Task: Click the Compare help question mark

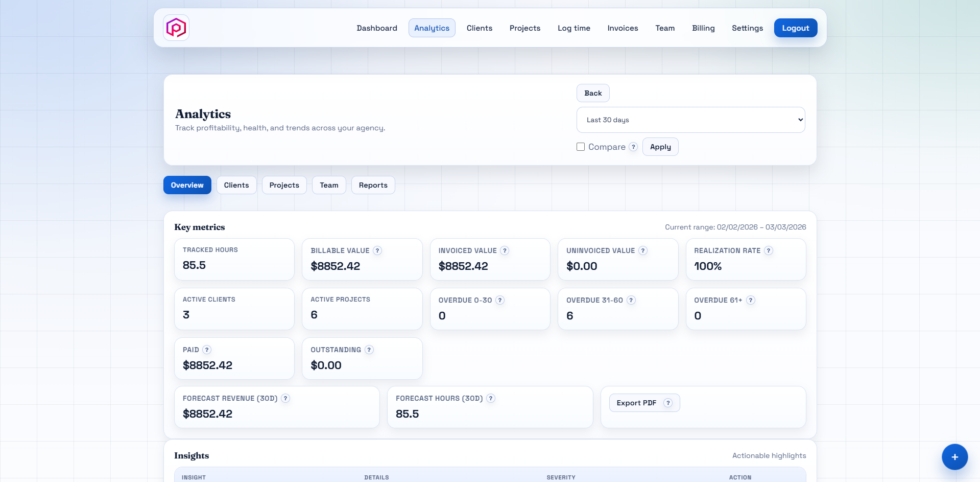Action: [x=633, y=147]
